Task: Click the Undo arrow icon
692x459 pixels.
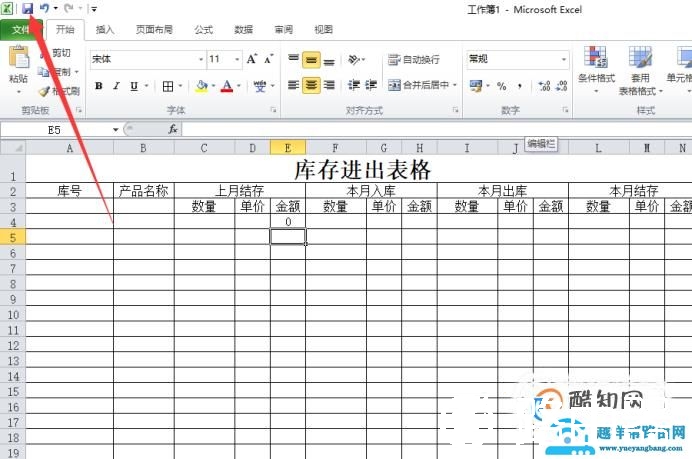Action: 44,8
